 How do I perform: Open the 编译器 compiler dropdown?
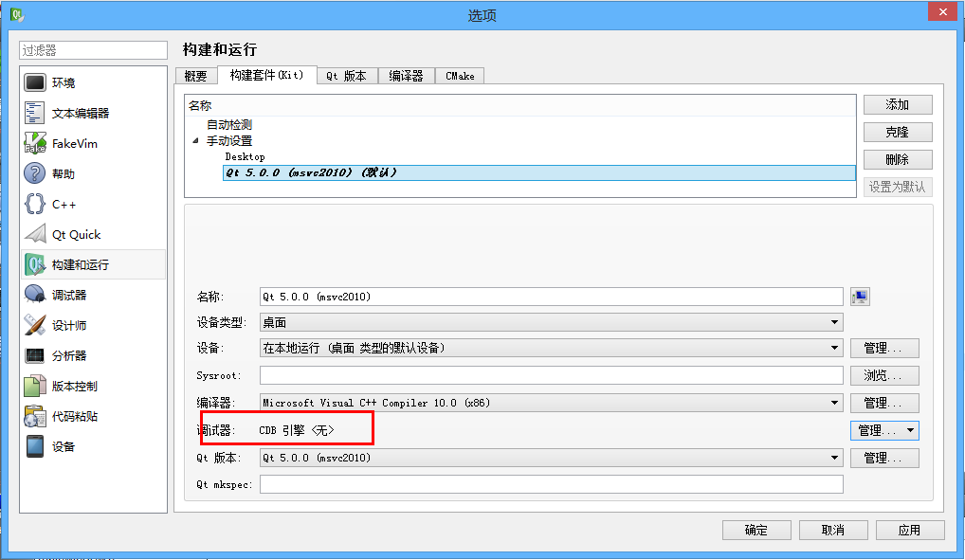tap(834, 402)
